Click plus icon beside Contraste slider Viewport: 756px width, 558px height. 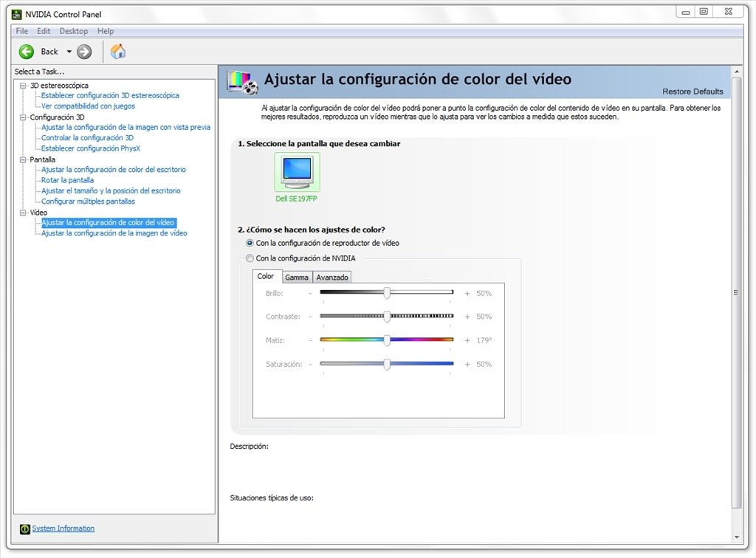467,317
